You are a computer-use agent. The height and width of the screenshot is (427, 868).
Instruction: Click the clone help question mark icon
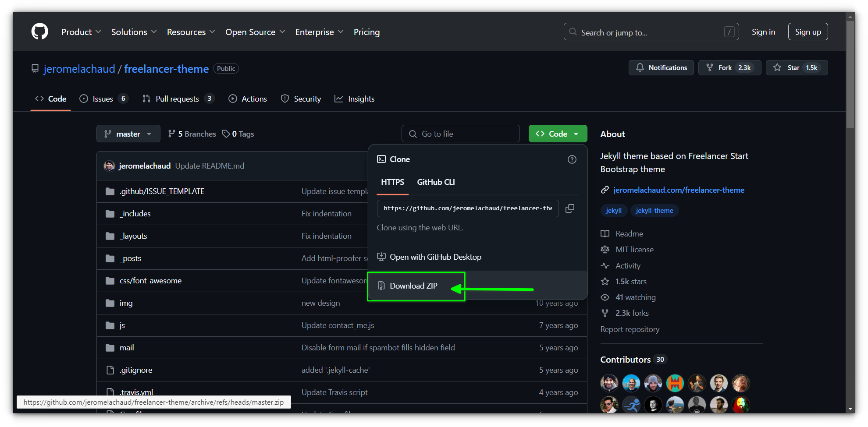coord(572,159)
